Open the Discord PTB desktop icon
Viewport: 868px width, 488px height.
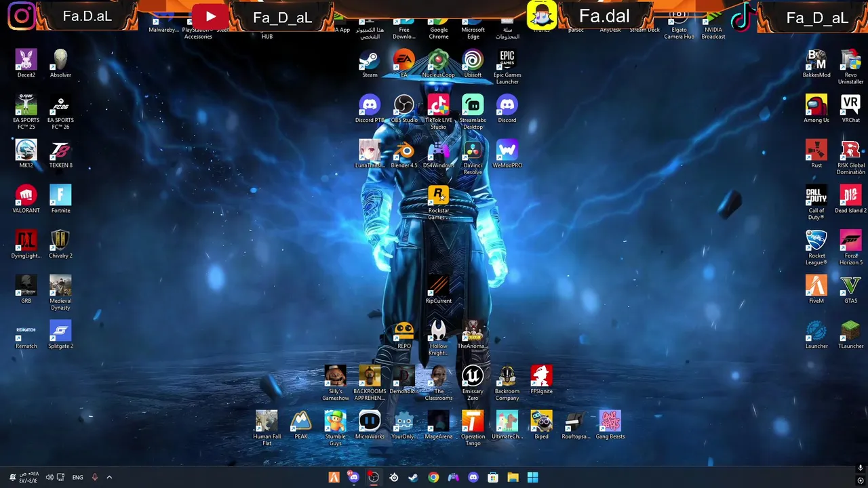click(x=370, y=109)
